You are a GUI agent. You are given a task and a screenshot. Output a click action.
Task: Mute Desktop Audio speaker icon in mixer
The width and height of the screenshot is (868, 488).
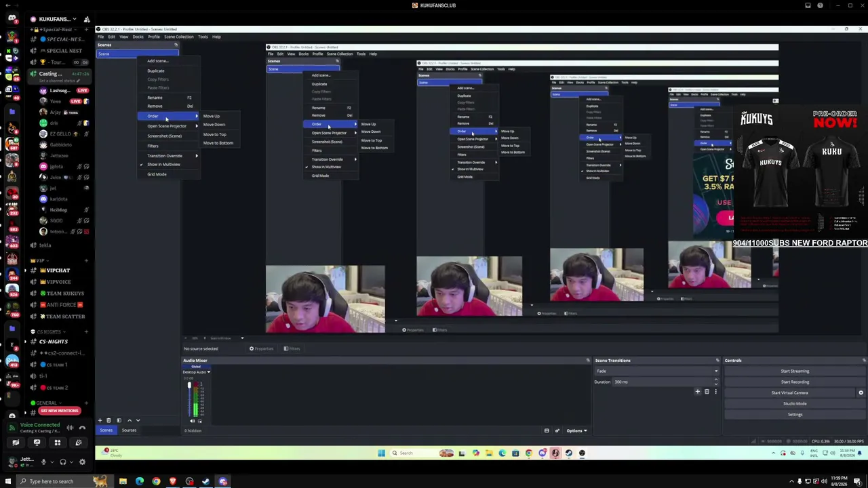[x=192, y=421]
